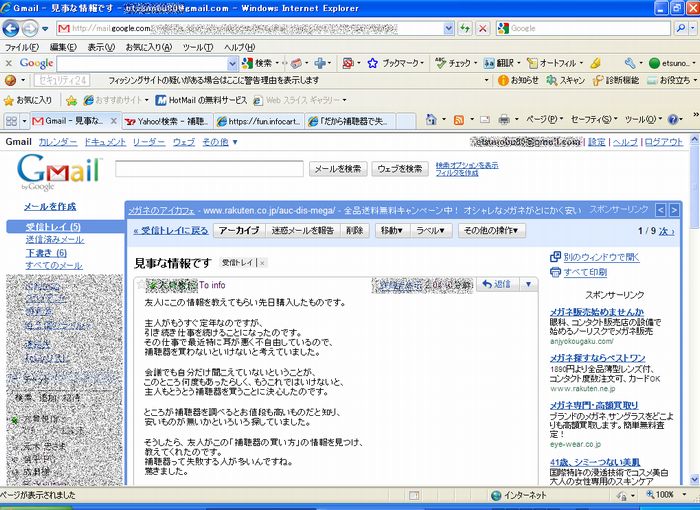700x510 pixels.
Task: Open the Quick Tabs grid icon
Action: (12, 121)
